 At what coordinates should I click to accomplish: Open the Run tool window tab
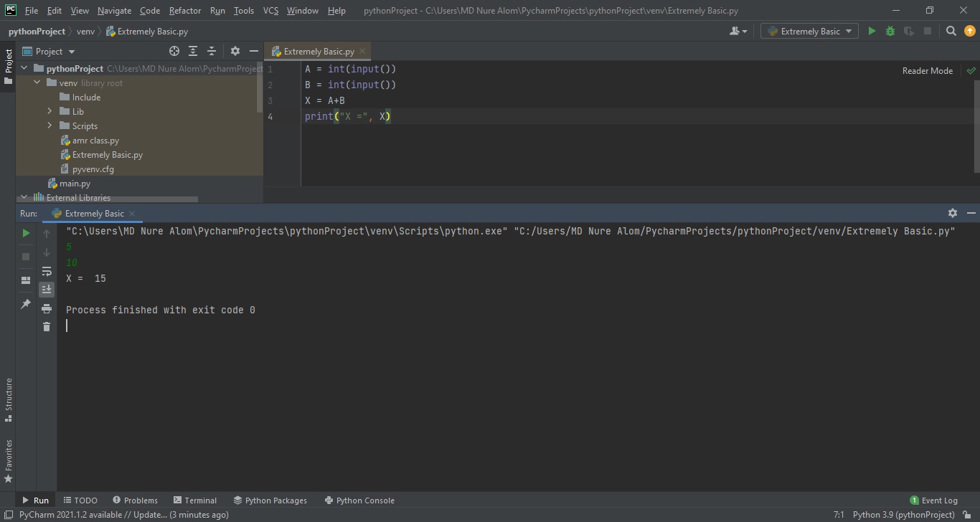click(x=35, y=500)
